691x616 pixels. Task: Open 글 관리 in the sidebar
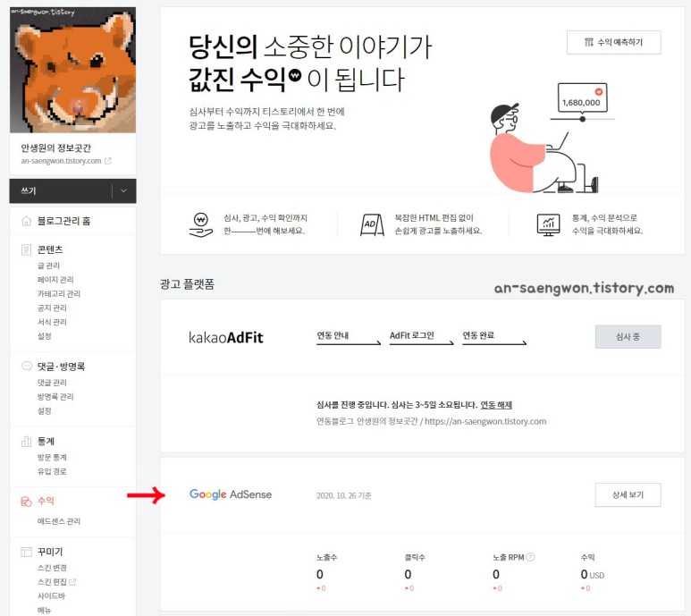click(x=48, y=266)
